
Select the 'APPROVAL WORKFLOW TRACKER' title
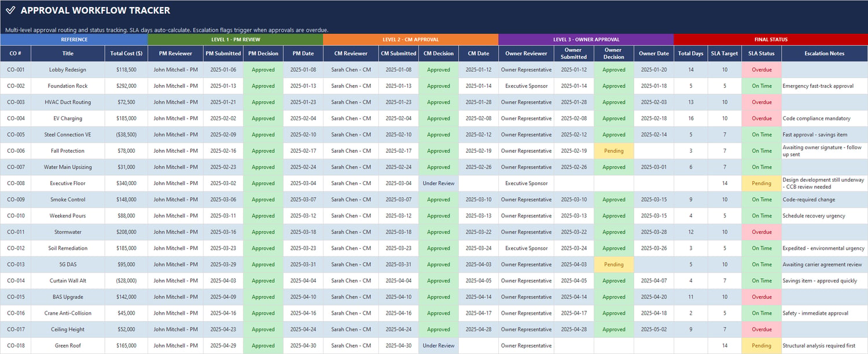(x=95, y=10)
